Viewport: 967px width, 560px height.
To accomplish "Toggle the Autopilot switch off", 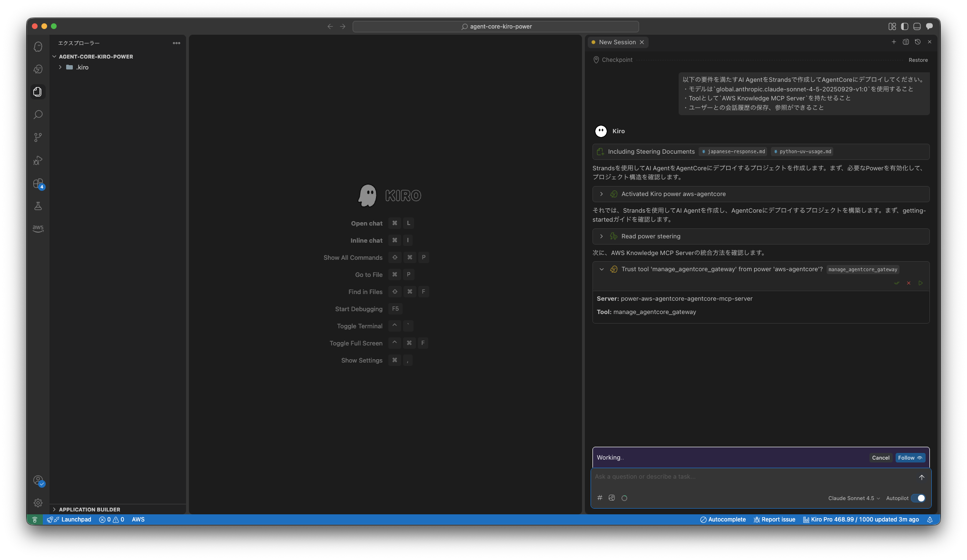I will (918, 498).
